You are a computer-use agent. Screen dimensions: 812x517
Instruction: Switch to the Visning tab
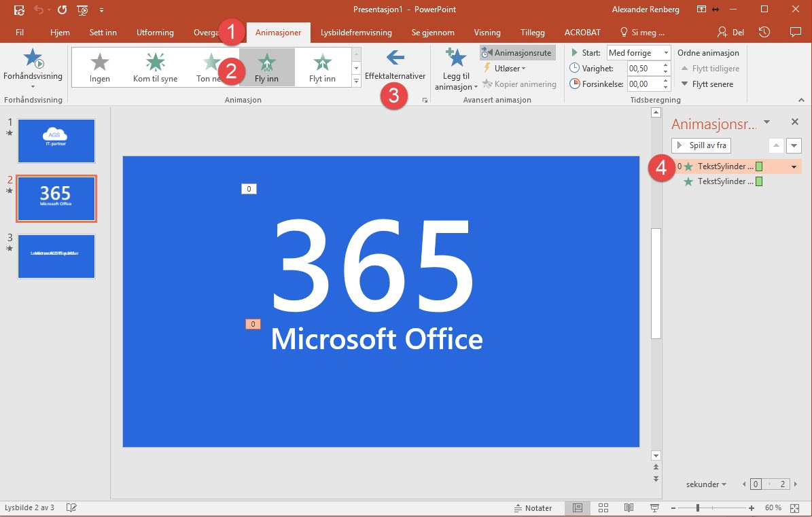[x=487, y=32]
